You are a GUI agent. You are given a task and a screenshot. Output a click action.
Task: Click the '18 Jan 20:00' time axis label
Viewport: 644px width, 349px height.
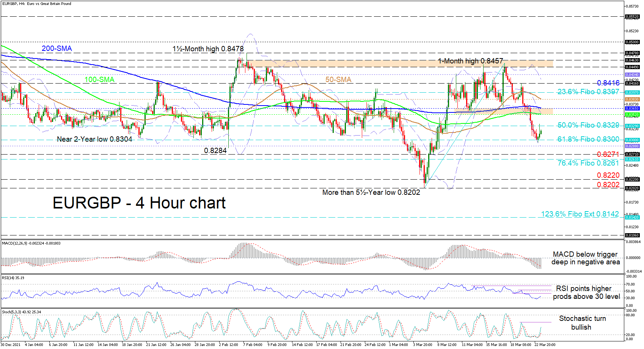click(x=132, y=345)
